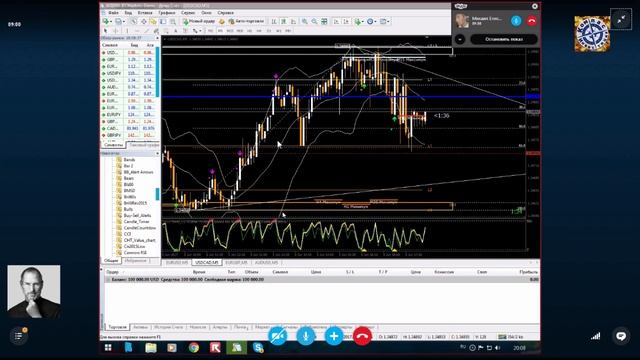Select the Bulls indicator in Navigator

point(128,209)
